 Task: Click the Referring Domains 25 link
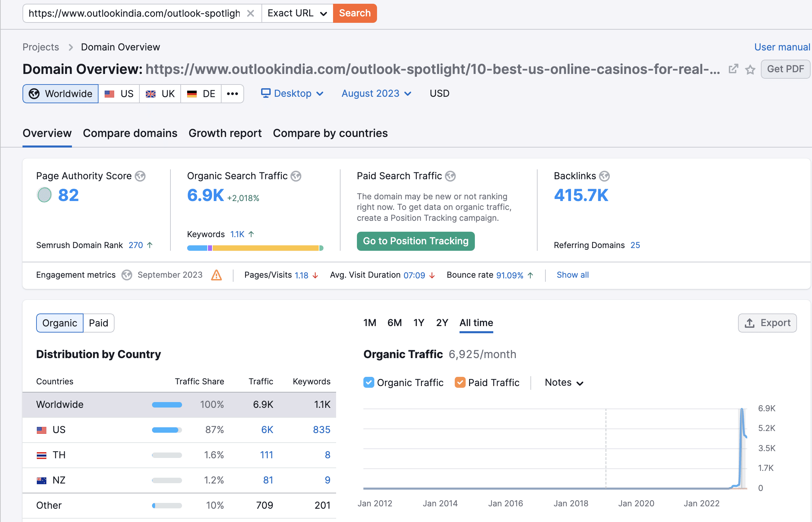(636, 245)
